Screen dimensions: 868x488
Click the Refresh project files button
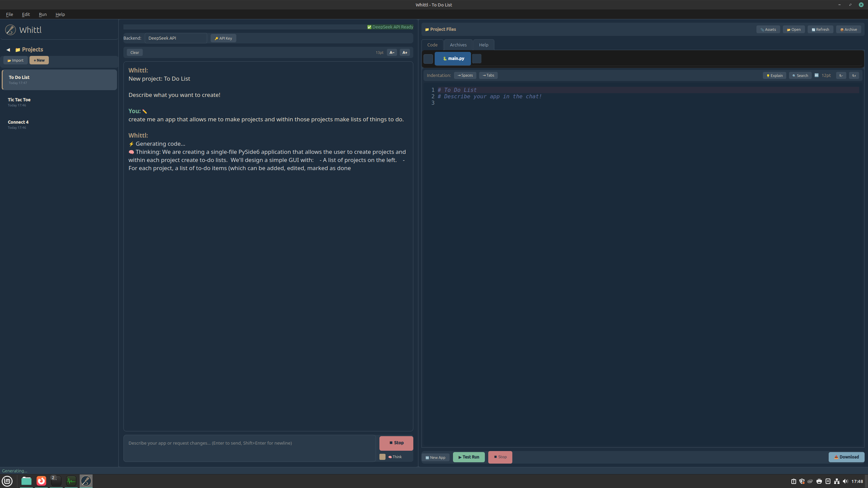(x=820, y=29)
